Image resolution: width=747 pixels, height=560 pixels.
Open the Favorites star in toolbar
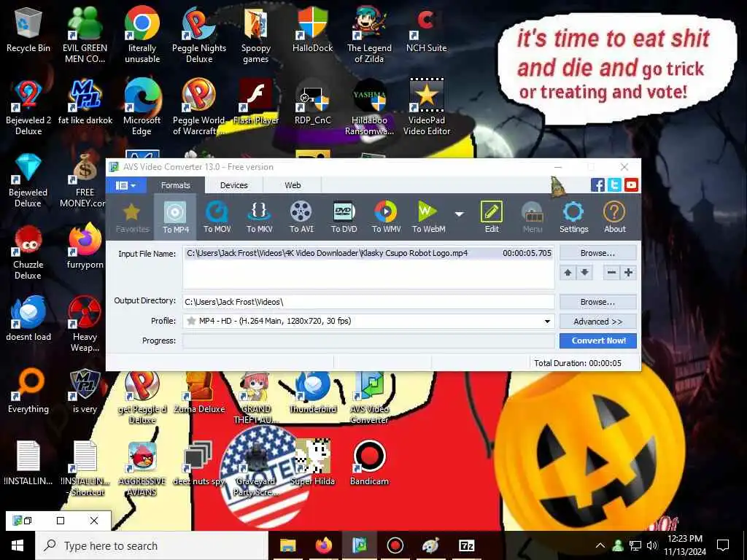click(x=132, y=217)
